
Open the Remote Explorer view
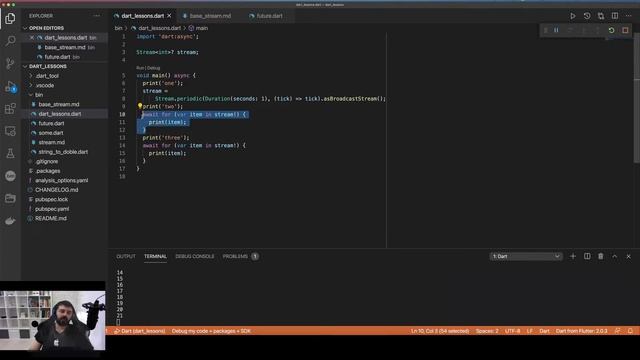[10, 131]
